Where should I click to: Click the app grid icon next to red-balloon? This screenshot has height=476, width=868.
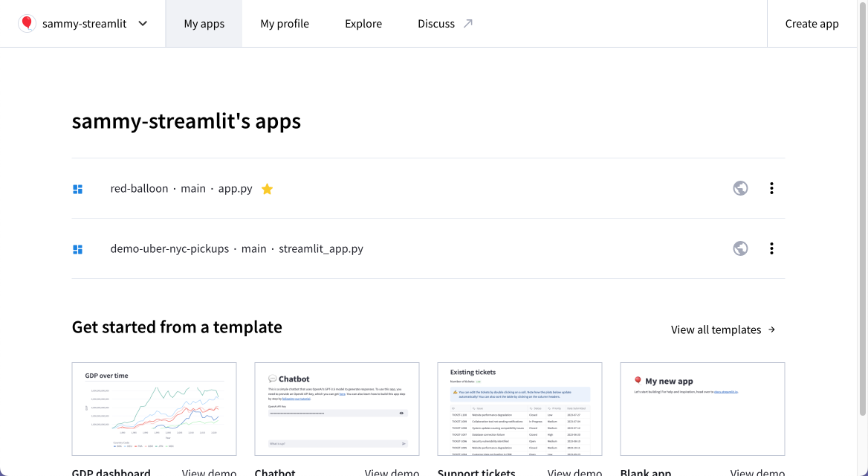[x=77, y=188]
